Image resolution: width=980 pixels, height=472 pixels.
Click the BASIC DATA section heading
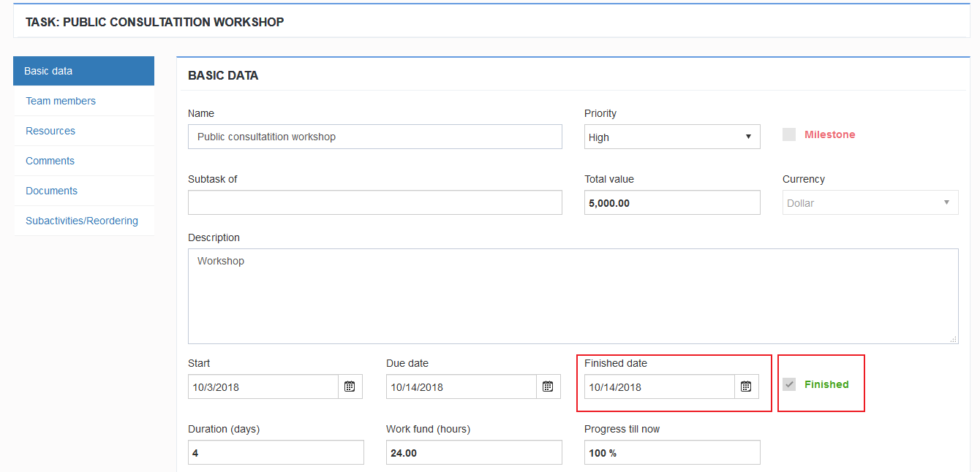coord(223,75)
